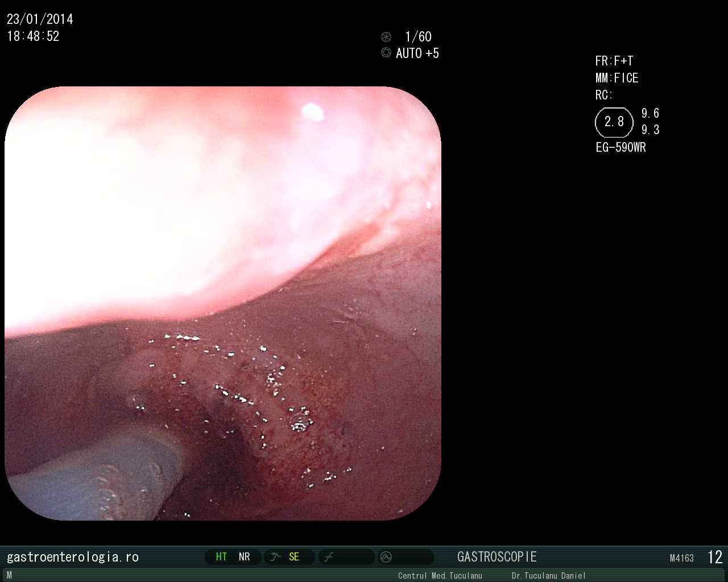Viewport: 728px width, 582px height.
Task: Click the structure enhancement icon beside SE
Action: point(275,557)
